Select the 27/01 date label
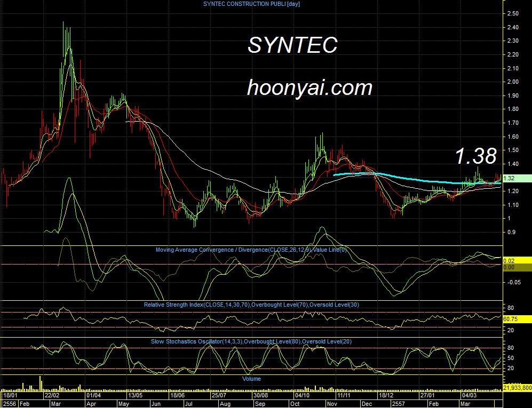532x408 pixels. pyautogui.click(x=427, y=395)
